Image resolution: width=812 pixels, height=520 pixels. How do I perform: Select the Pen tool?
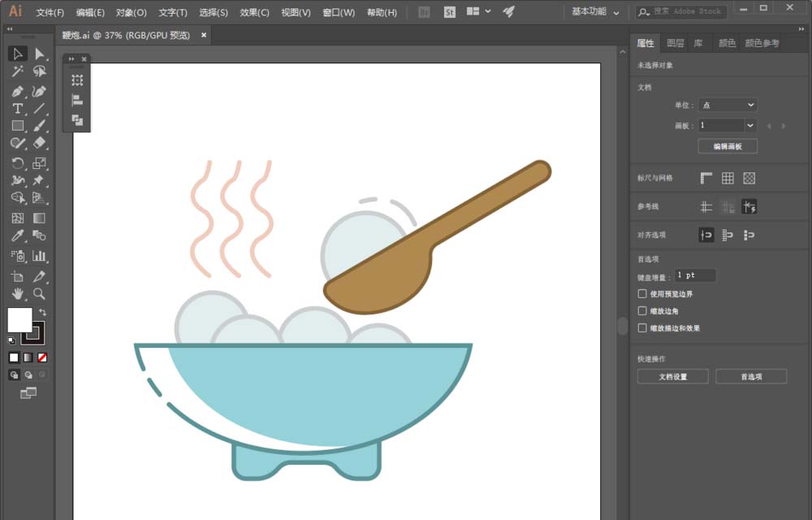[18, 91]
